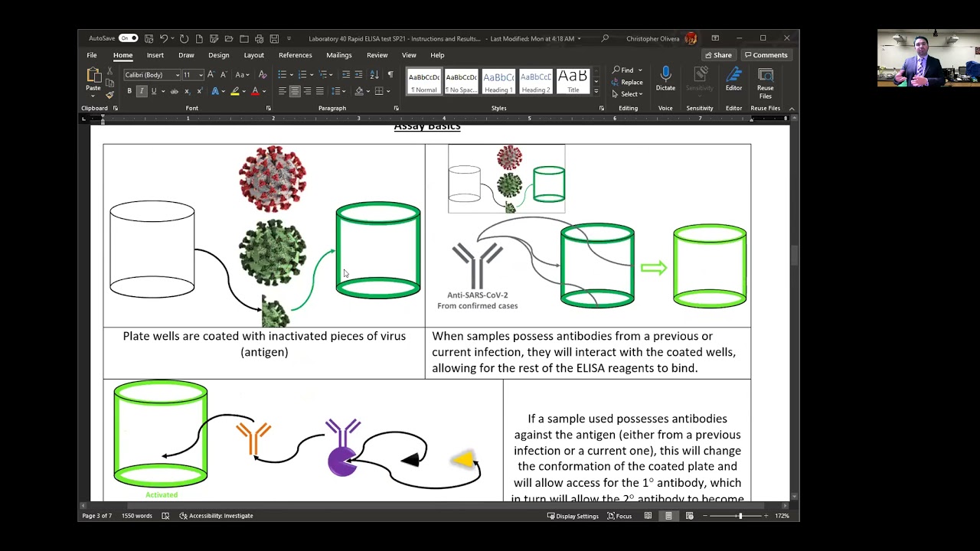Click the Cut scissors icon
The height and width of the screenshot is (551, 980).
[109, 70]
